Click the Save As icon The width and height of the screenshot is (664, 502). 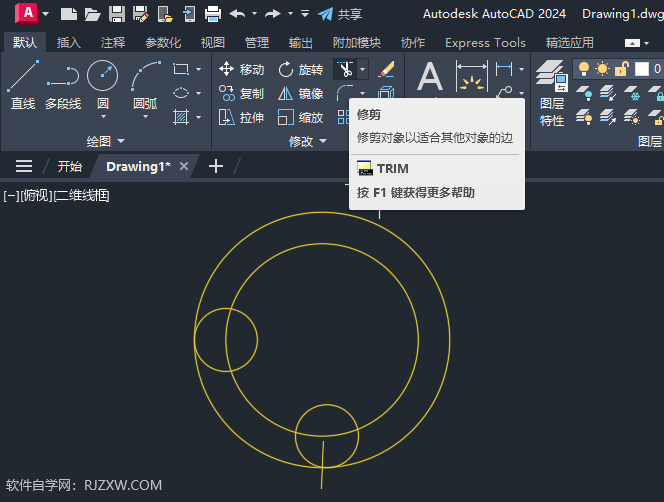[x=141, y=14]
